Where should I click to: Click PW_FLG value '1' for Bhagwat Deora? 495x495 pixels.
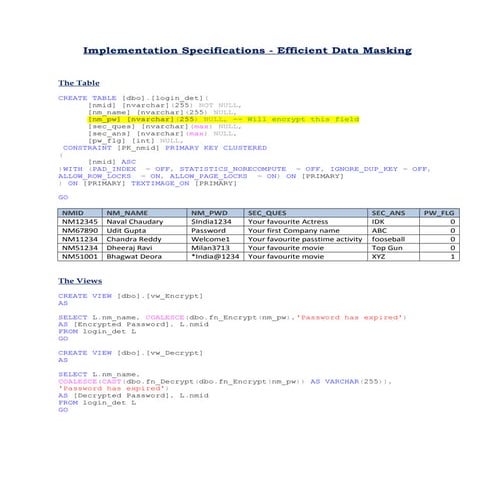[439, 256]
